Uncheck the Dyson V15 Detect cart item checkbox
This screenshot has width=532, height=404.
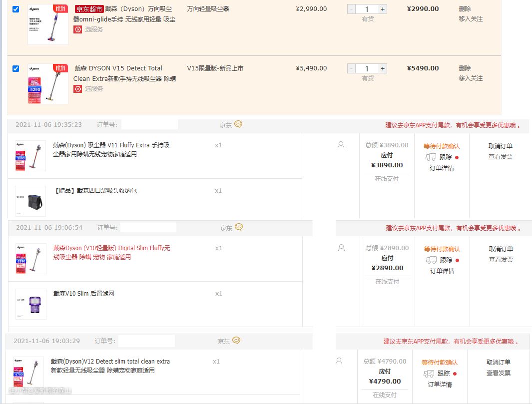tap(15, 68)
